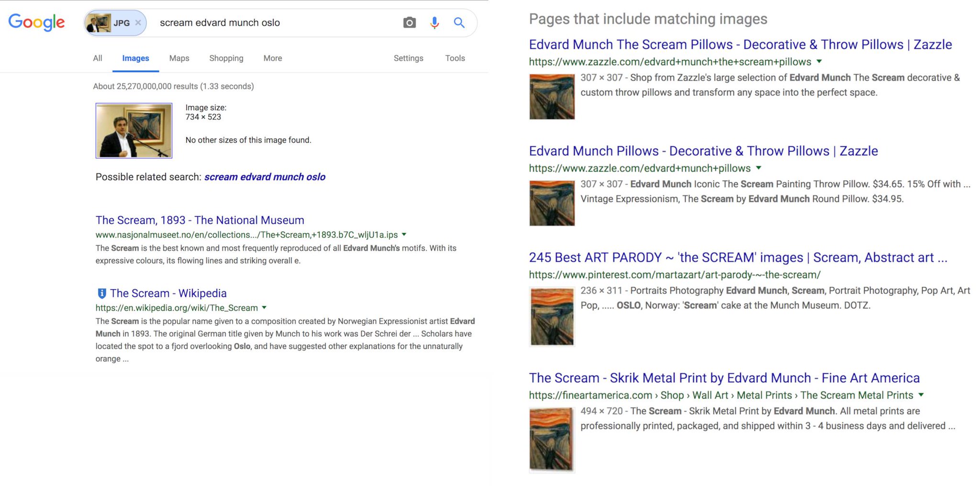980x486 pixels.
Task: Open 'Edvard Munch The Scream Pillows' Zazzle result
Action: point(740,45)
